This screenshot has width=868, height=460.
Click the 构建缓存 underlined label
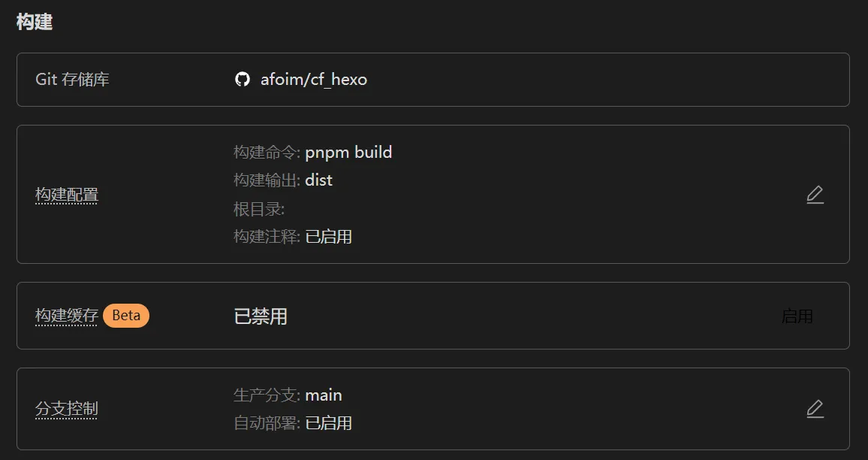[x=66, y=316]
